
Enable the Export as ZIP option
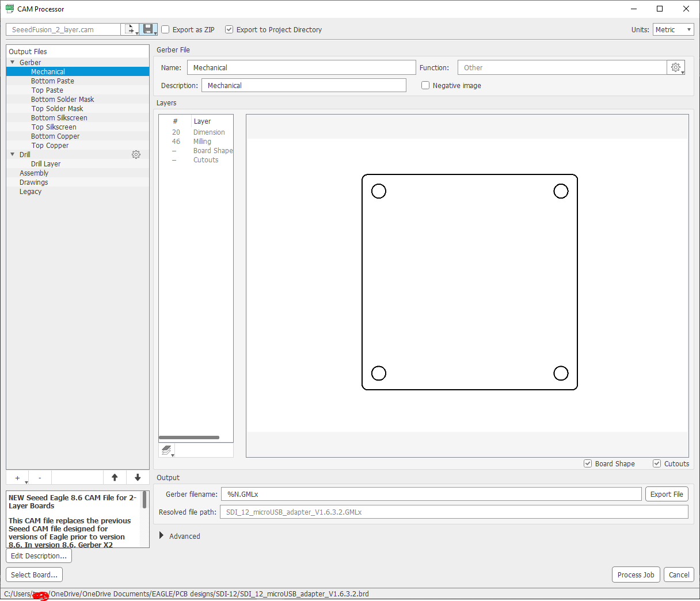click(165, 29)
